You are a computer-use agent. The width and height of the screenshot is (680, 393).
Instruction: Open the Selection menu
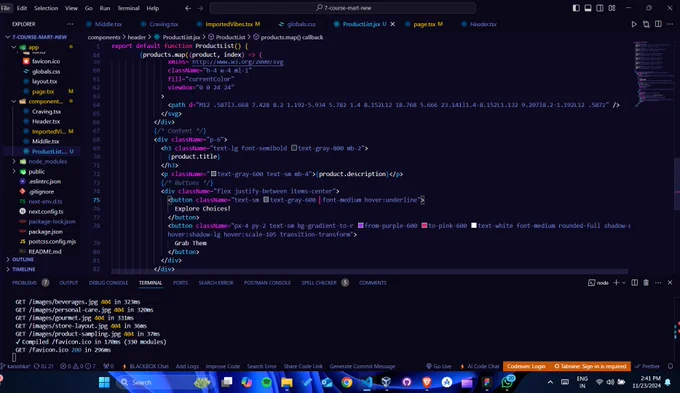tap(46, 8)
